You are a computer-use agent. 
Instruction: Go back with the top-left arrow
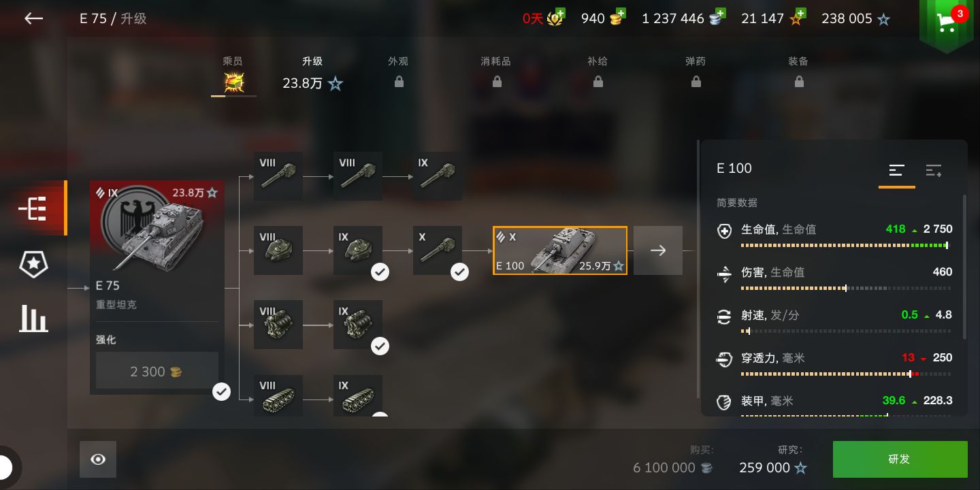coord(33,18)
